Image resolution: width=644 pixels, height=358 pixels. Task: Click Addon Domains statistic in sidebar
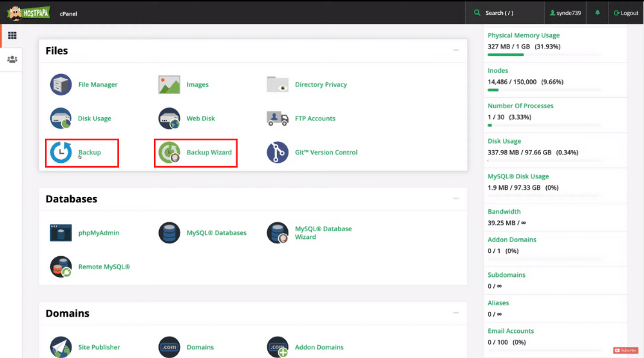[512, 240]
